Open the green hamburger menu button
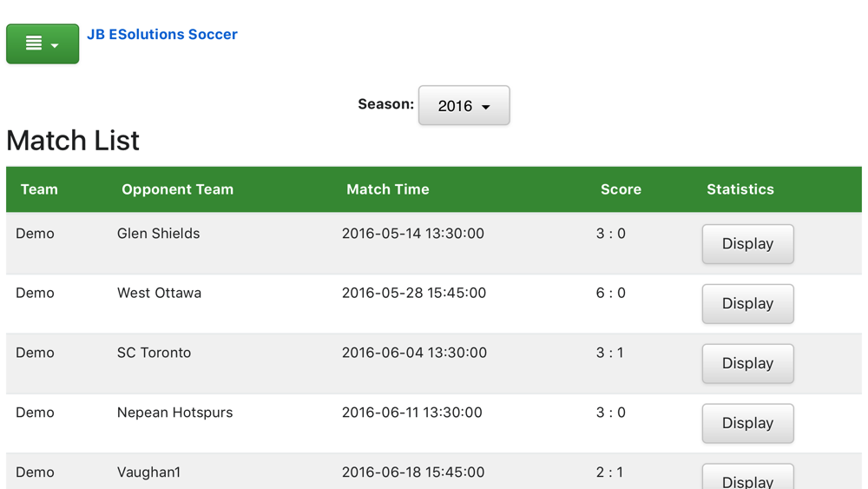The height and width of the screenshot is (489, 868). pyautogui.click(x=42, y=43)
